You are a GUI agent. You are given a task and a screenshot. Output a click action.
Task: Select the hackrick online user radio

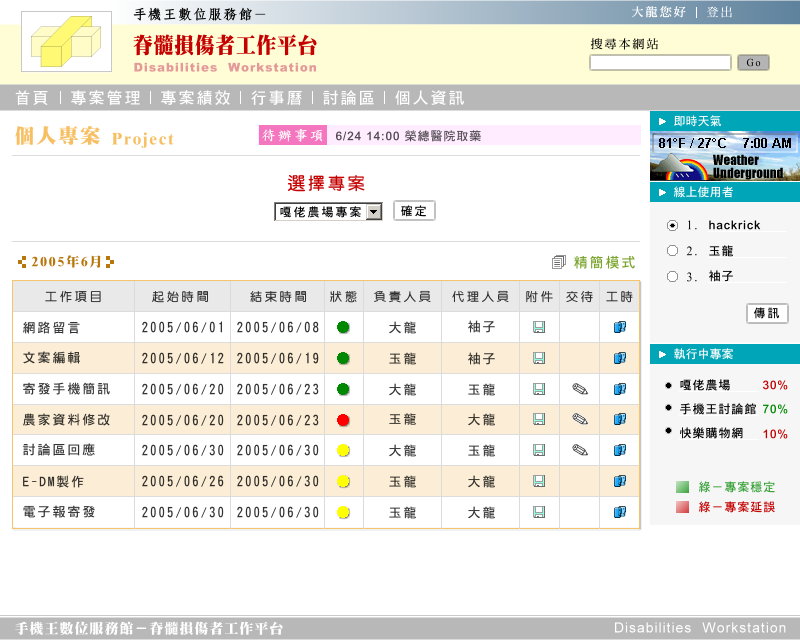[672, 225]
